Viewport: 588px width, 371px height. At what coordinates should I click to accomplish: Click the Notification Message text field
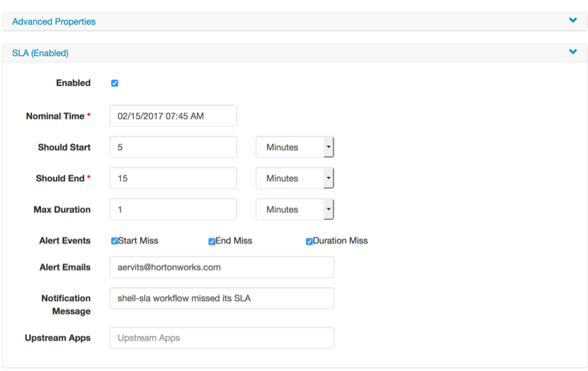pos(222,298)
